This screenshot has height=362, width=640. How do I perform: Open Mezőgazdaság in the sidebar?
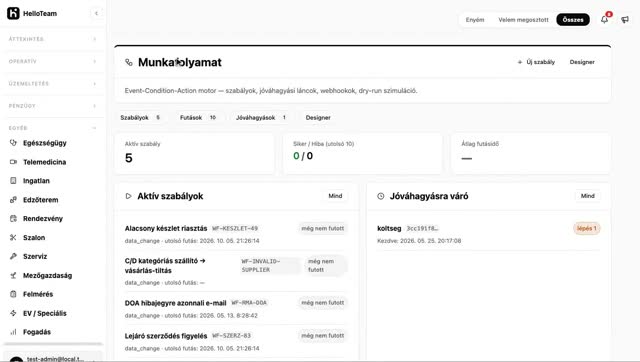point(52,275)
